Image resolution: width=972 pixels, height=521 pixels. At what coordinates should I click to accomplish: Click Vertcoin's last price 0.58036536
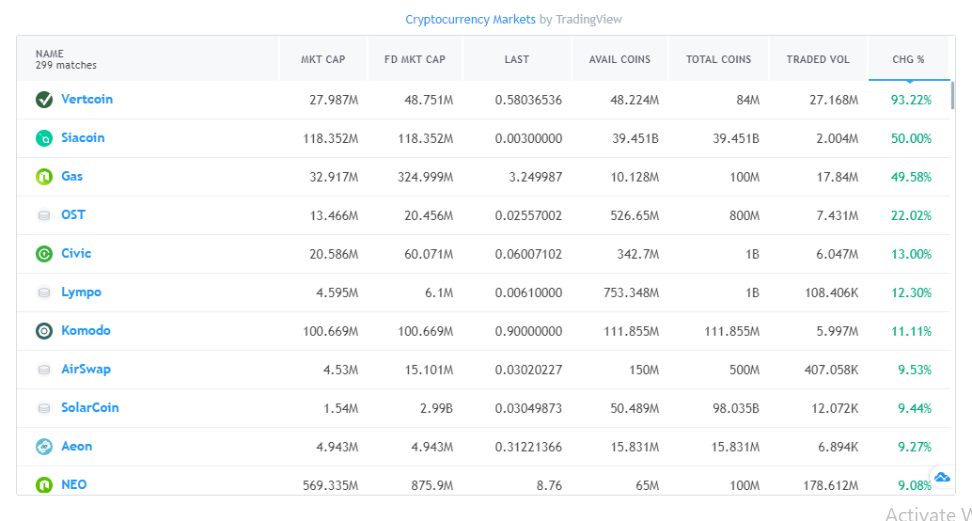pyautogui.click(x=528, y=99)
